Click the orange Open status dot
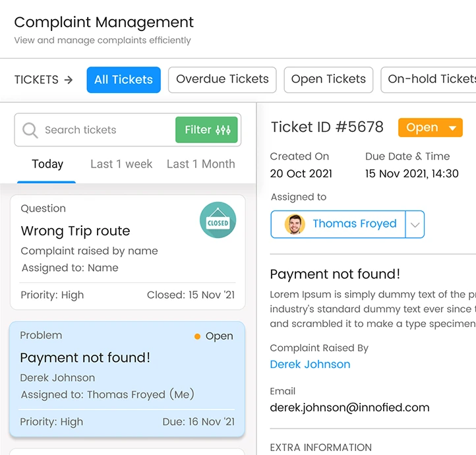 197,336
